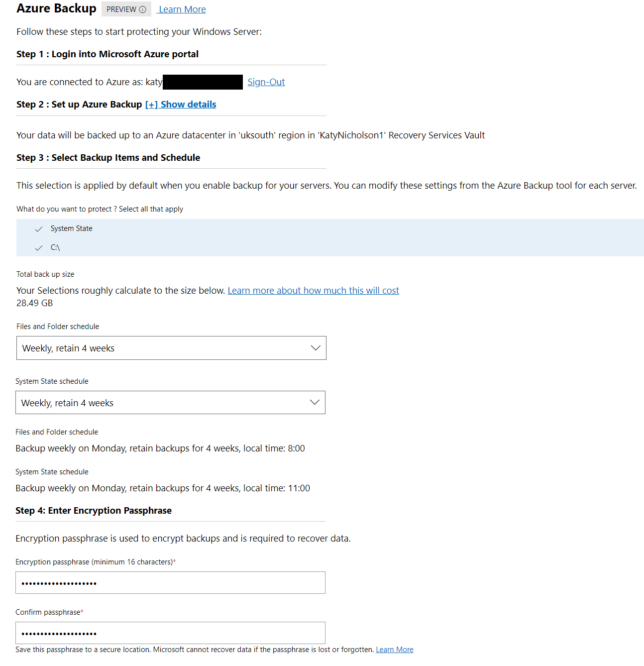Image resolution: width=644 pixels, height=666 pixels.
Task: Click the System State checkmark icon
Action: [39, 229]
